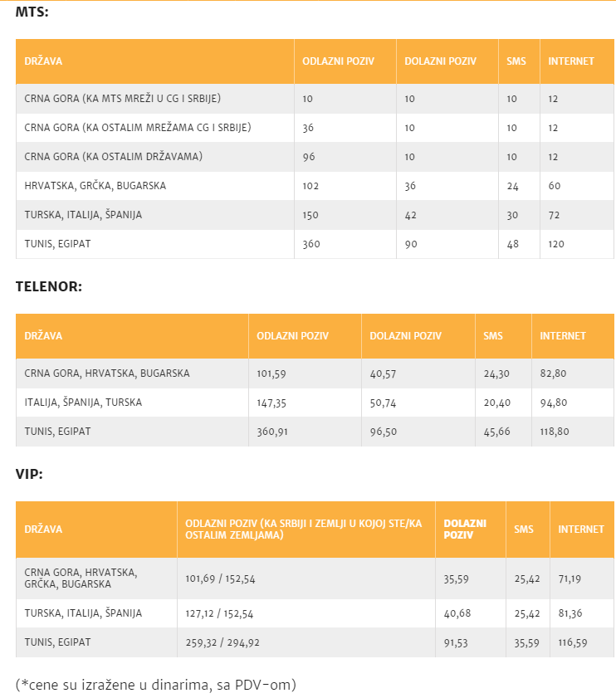Click Telenor Italija, Španija, Turska row

click(315, 403)
